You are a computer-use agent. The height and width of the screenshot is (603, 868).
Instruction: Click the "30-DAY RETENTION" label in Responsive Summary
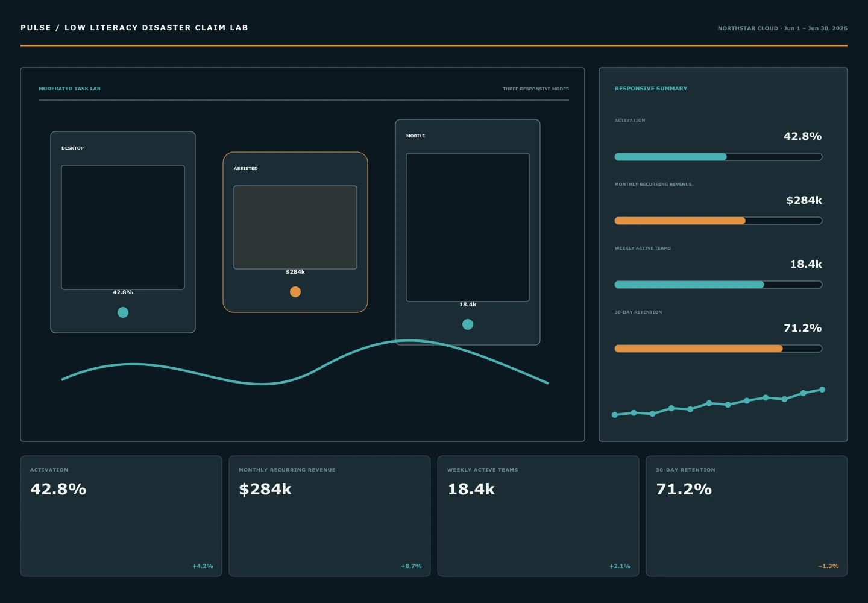pyautogui.click(x=638, y=312)
